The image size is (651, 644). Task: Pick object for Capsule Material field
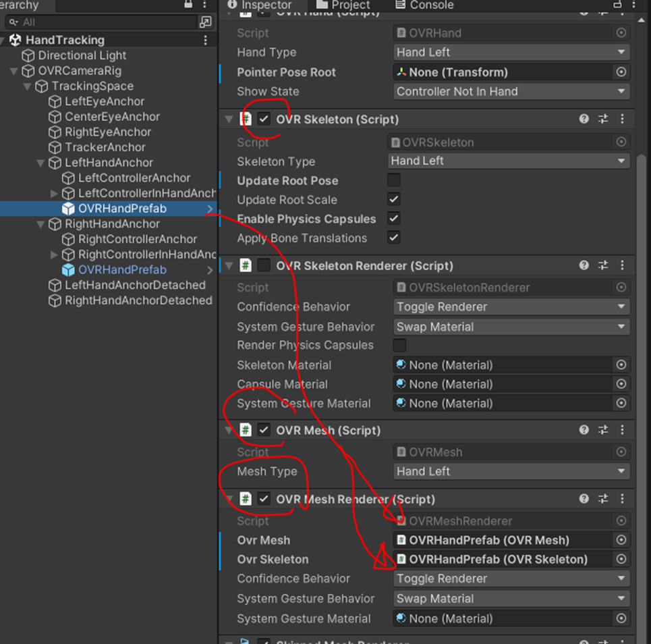pos(621,384)
